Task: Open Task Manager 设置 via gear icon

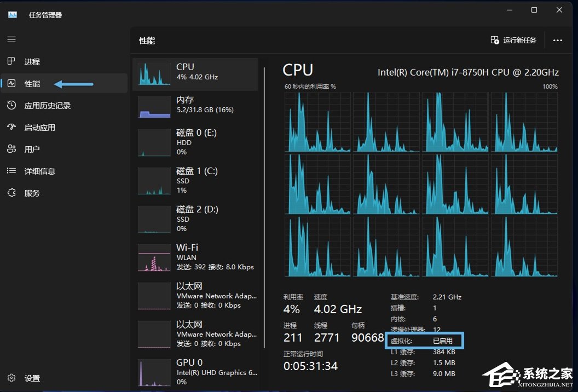Action: [x=11, y=378]
